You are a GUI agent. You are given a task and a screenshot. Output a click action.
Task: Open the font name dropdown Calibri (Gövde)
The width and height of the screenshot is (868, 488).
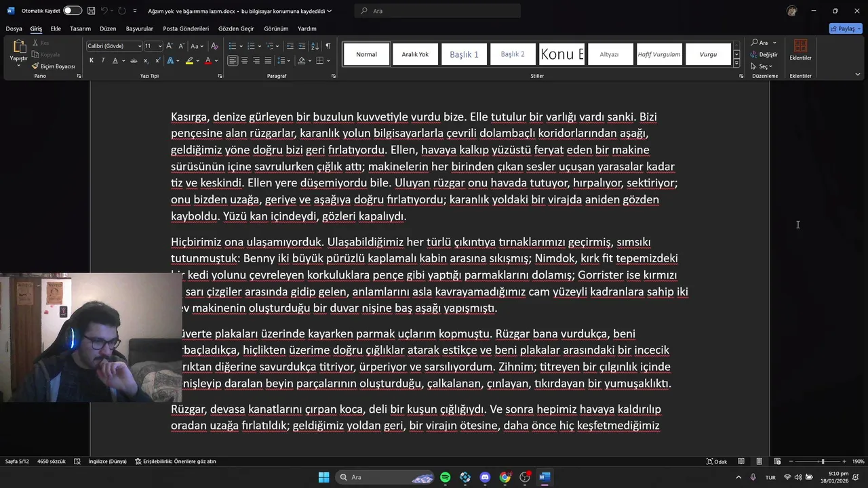tap(140, 46)
